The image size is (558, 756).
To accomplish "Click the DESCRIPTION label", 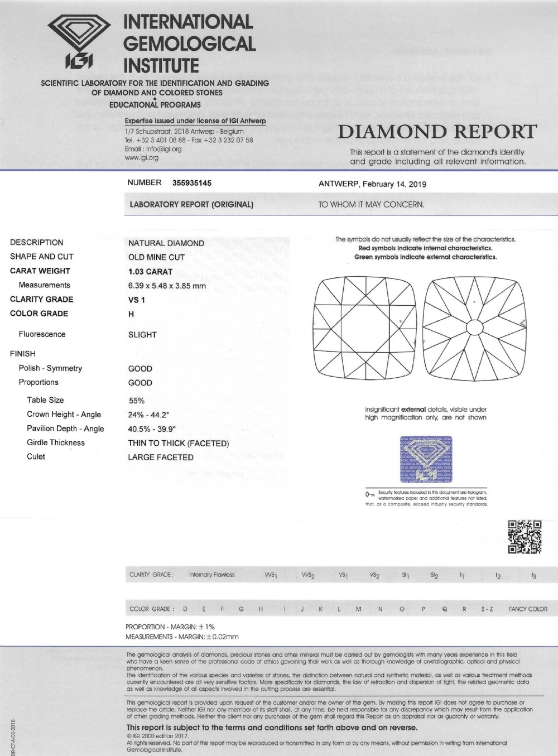I will coord(37,243).
